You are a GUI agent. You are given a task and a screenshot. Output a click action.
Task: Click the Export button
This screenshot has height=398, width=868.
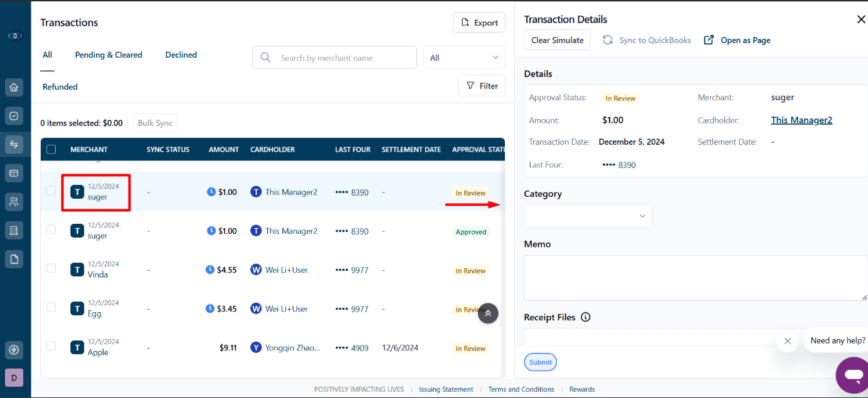point(479,23)
